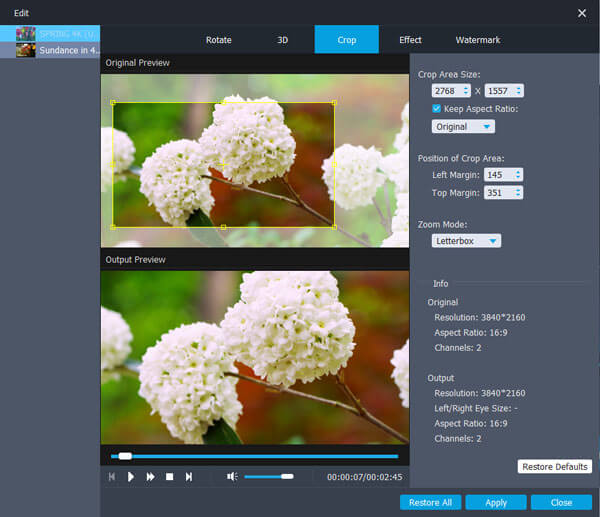Switch to the 3D tab

[x=282, y=40]
